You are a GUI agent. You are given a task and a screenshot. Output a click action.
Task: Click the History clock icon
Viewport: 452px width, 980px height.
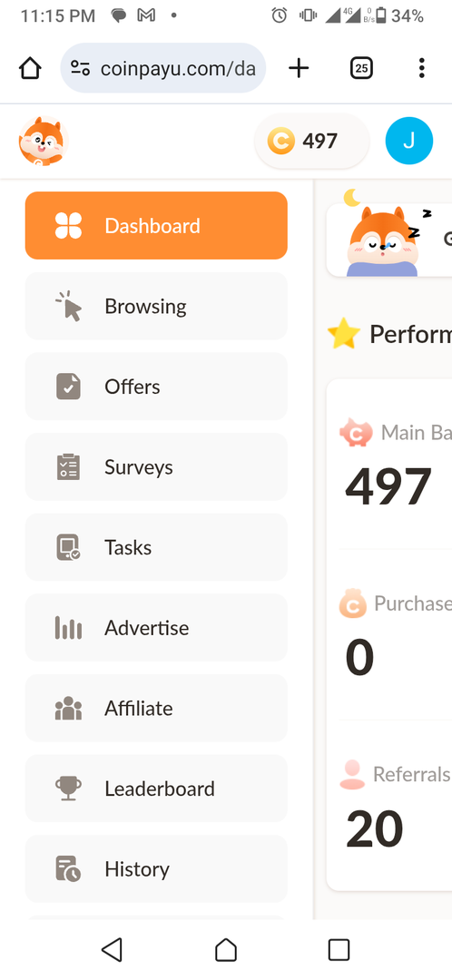[68, 868]
